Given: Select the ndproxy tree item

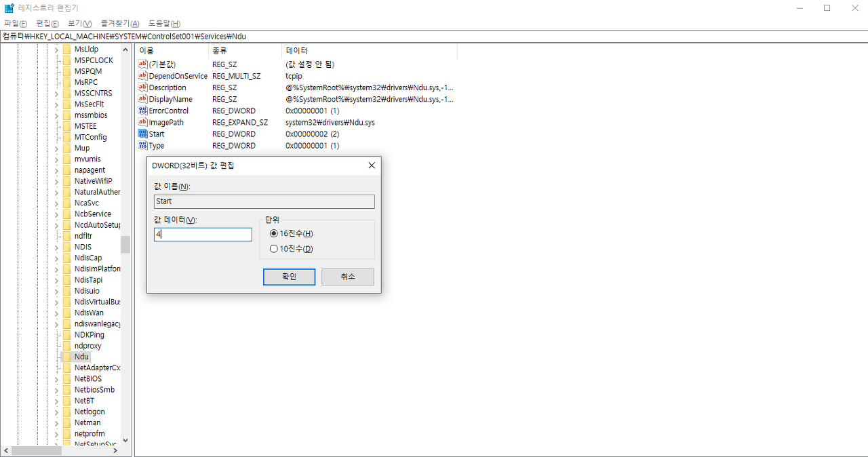Looking at the screenshot, I should point(87,346).
